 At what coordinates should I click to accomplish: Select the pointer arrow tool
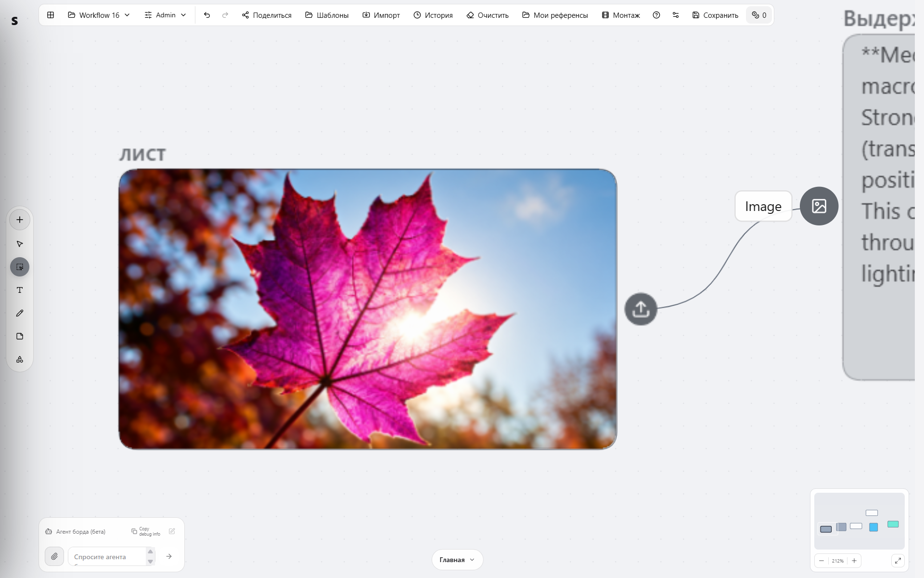click(20, 244)
